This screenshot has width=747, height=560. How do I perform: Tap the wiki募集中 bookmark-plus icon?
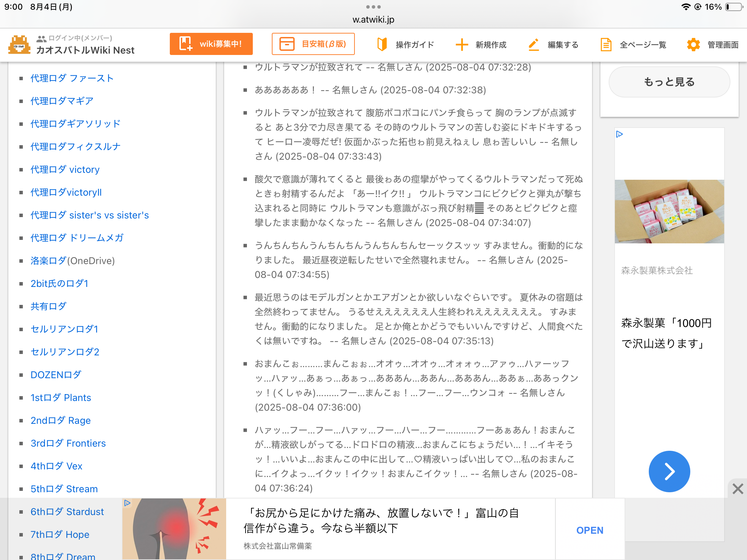[x=186, y=44]
